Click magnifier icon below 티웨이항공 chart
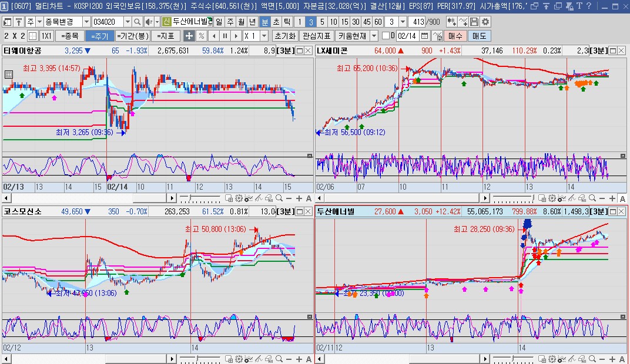 pyautogui.click(x=279, y=198)
